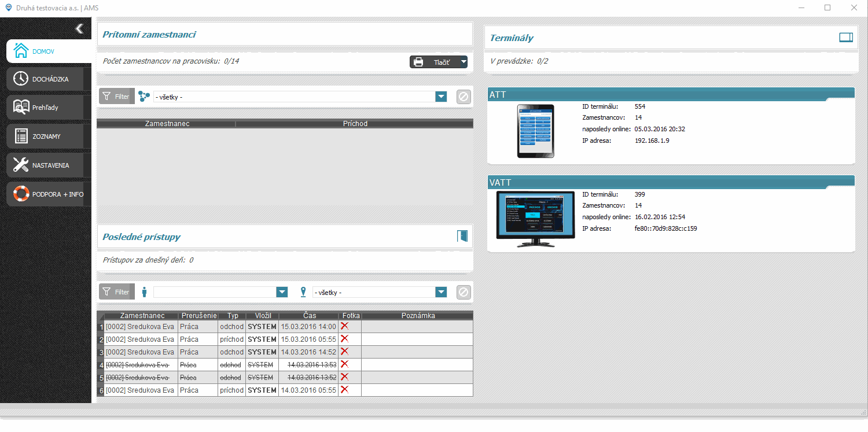Sort by Príchod column header
Screen dimensions: 868x432
(x=355, y=124)
